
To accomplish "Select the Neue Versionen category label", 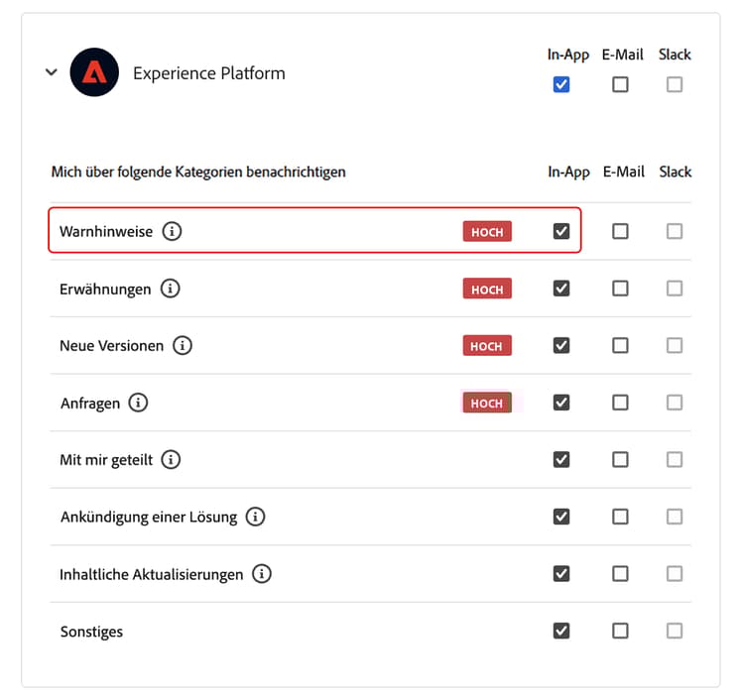I will pos(111,346).
